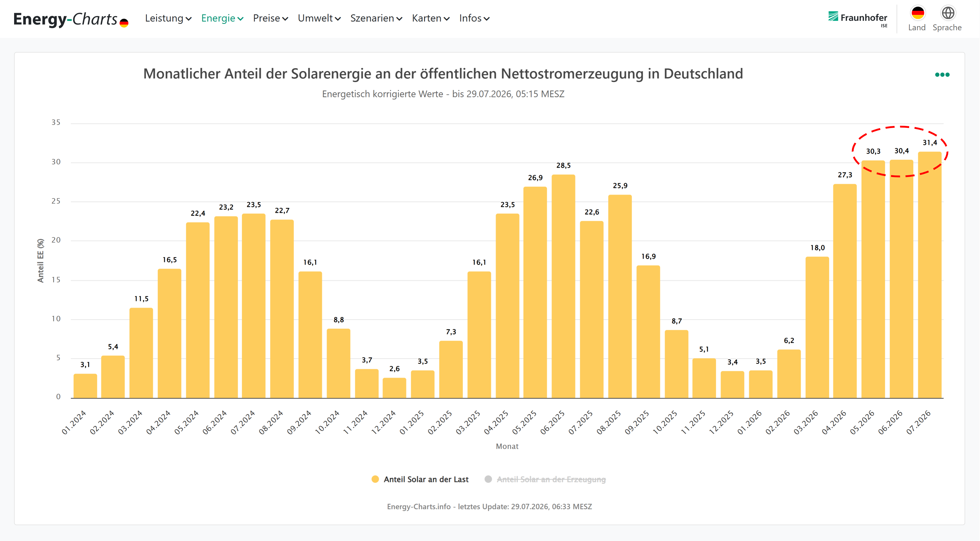
Task: Click the 01.2024 bar labeled 3,1
Action: 85,386
